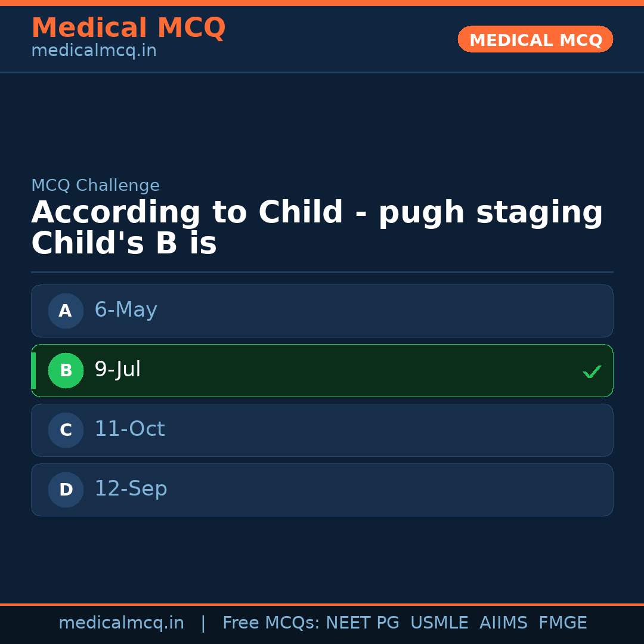Screen dimensions: 644x644
Task: Switch to the USMLE section
Action: pos(439,623)
